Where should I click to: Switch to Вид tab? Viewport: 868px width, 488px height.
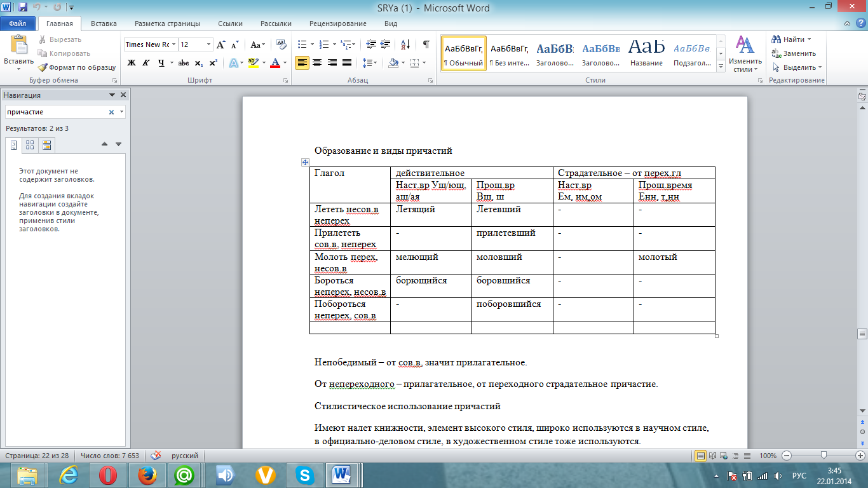(x=391, y=24)
